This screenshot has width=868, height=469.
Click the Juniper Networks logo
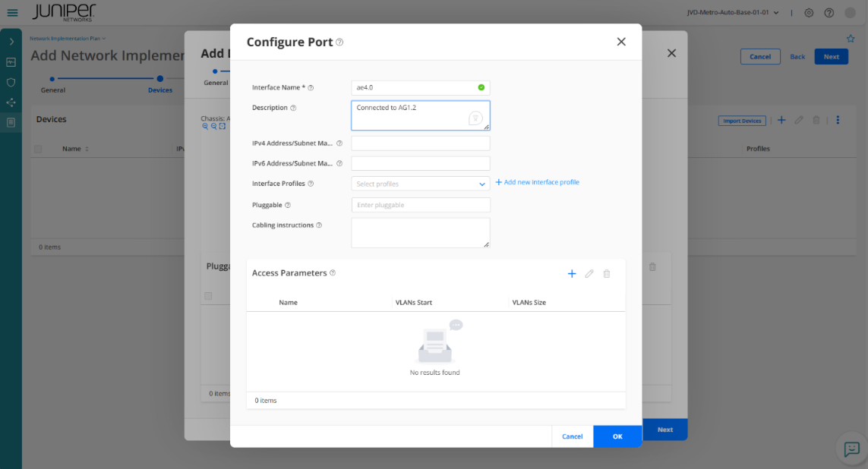(x=64, y=12)
